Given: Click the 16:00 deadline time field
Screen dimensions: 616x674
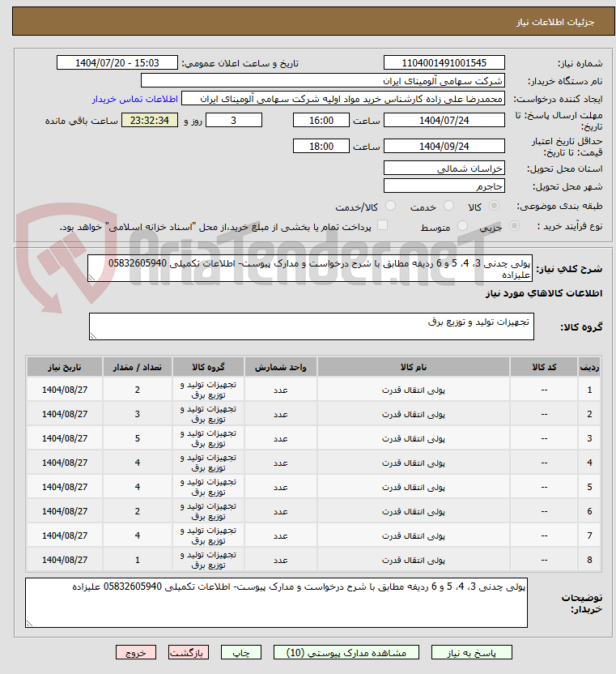Looking at the screenshot, I should click(x=321, y=121).
